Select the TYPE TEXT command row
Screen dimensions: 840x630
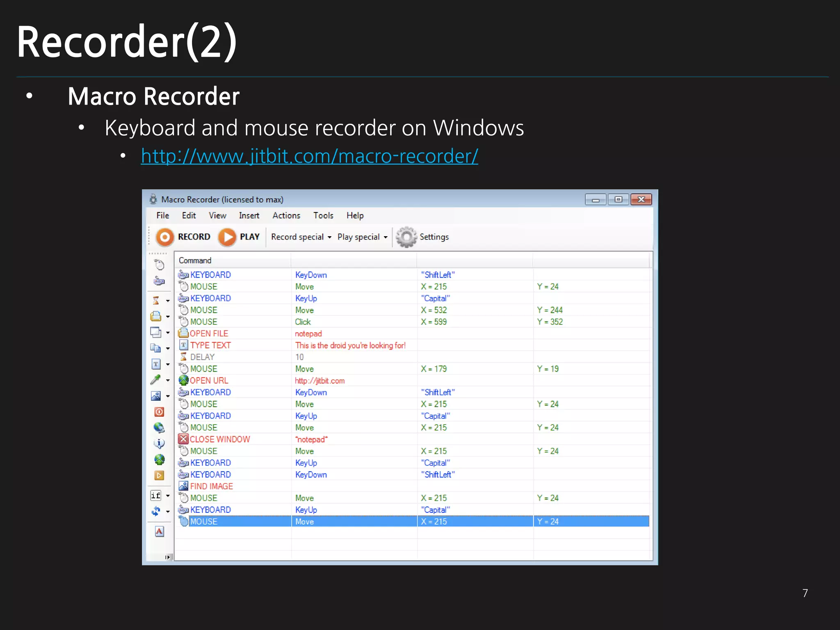pos(413,345)
